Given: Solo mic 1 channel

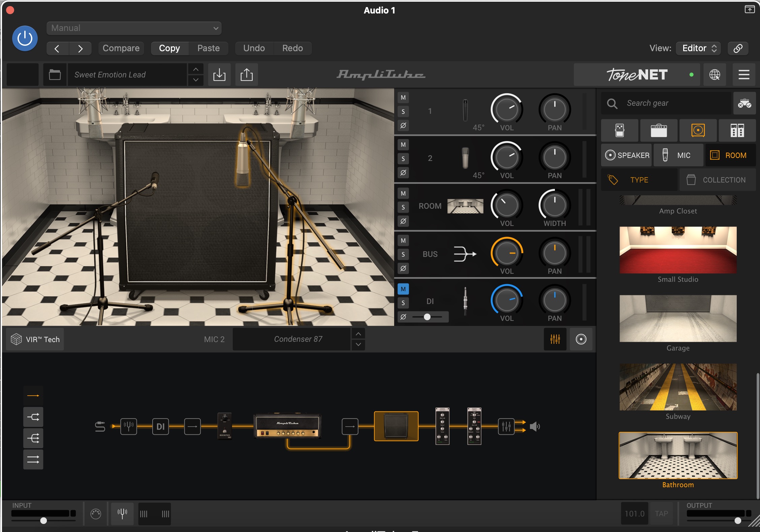Looking at the screenshot, I should click(x=403, y=111).
